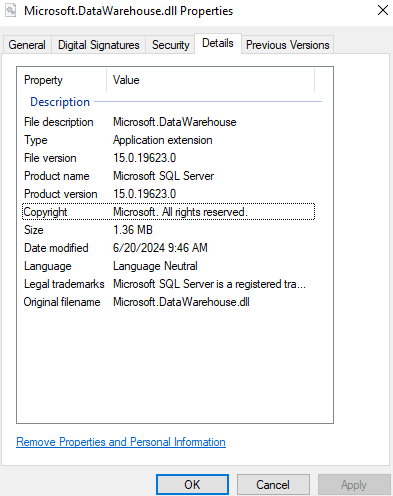The height and width of the screenshot is (496, 393).
Task: Open the Digital Signatures tab
Action: 99,45
